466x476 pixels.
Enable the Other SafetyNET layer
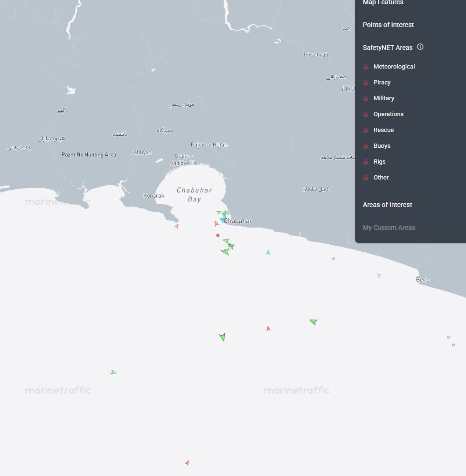tap(381, 178)
